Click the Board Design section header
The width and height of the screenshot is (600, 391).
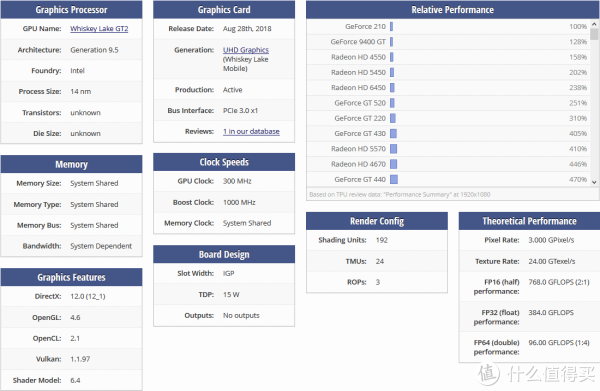(224, 254)
